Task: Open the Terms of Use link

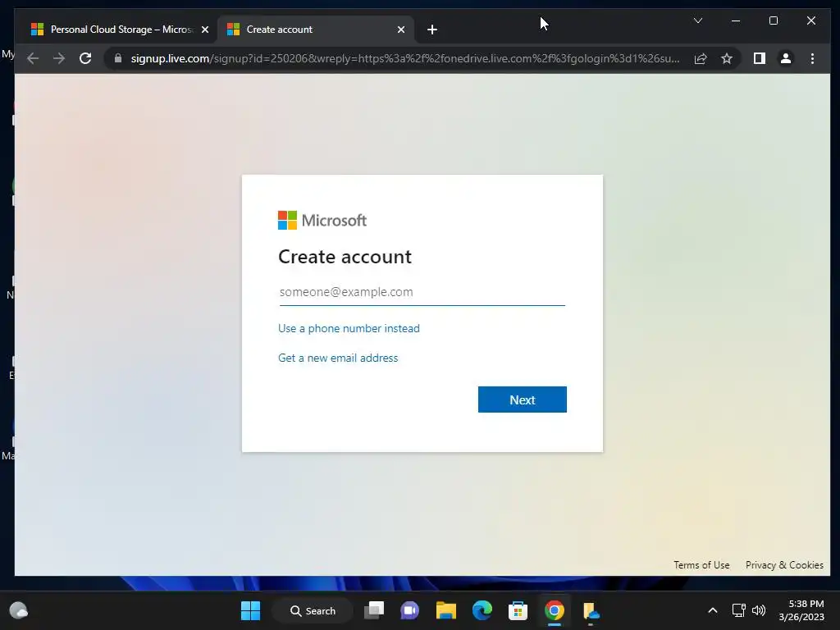Action: coord(701,564)
